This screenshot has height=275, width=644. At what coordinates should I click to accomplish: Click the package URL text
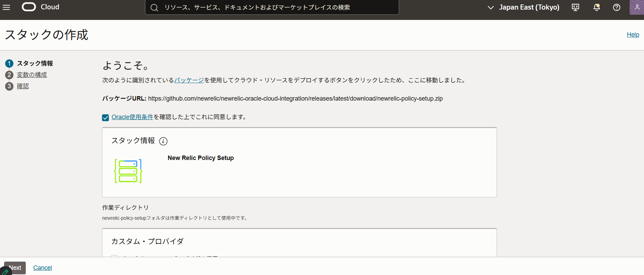point(295,99)
